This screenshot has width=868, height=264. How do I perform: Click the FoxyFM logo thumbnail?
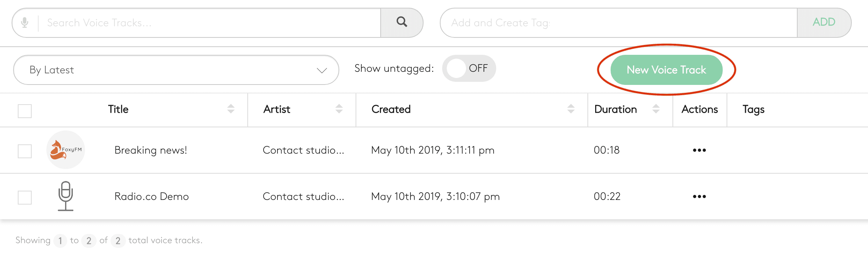click(66, 150)
